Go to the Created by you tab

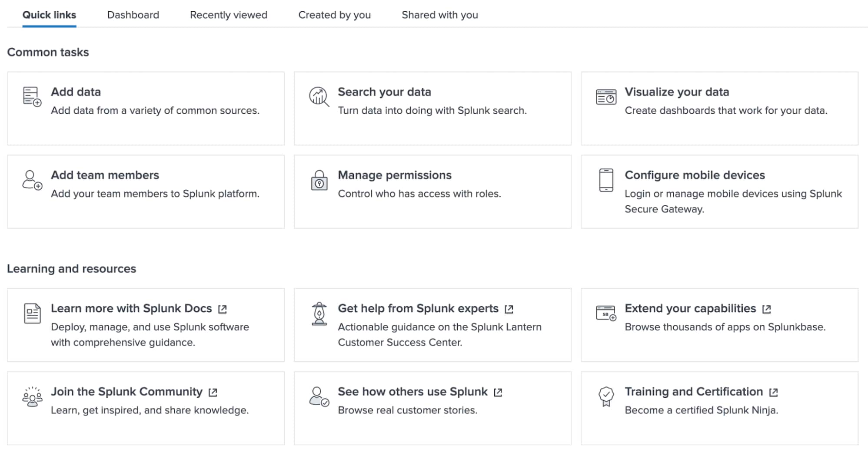click(334, 15)
